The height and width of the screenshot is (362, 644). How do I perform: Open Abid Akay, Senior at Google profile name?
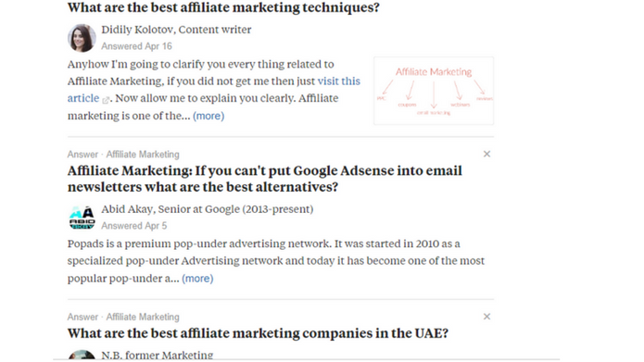pos(208,209)
